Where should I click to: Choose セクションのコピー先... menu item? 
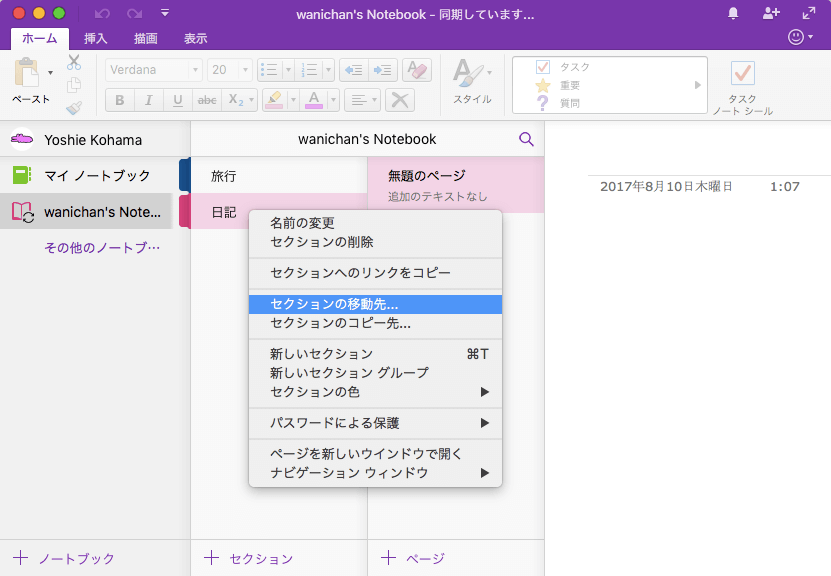(x=375, y=323)
